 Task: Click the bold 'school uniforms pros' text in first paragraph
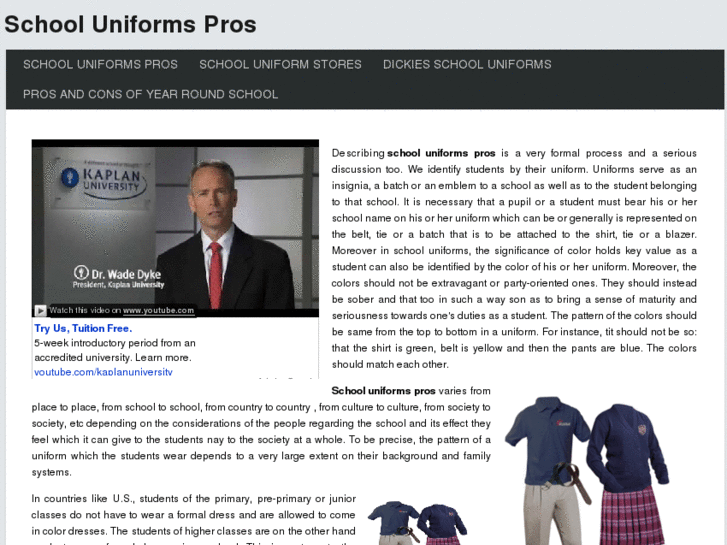pos(441,153)
